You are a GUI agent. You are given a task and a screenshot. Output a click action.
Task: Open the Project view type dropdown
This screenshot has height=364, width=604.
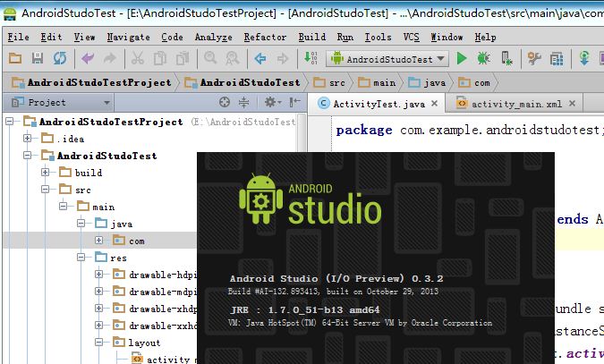coord(61,103)
